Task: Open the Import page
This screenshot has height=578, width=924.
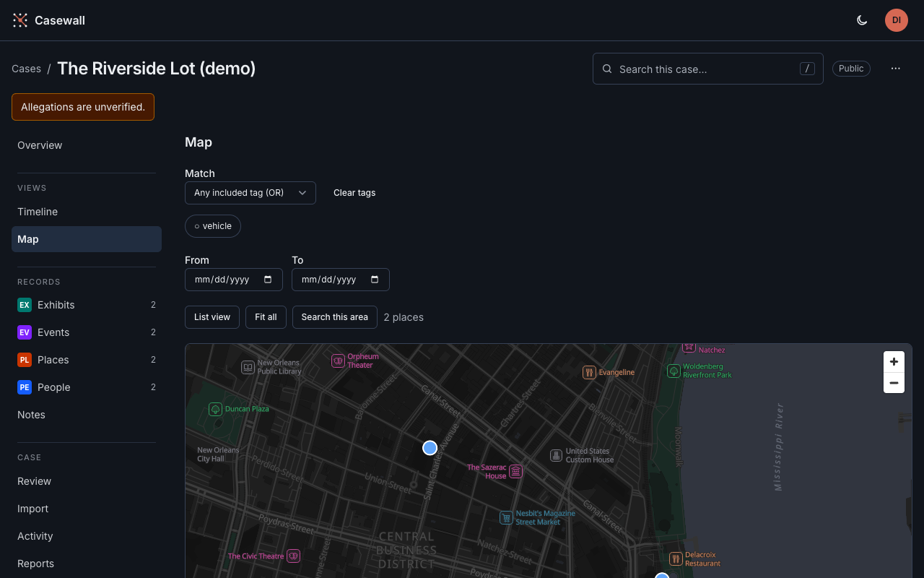Action: (x=87, y=509)
